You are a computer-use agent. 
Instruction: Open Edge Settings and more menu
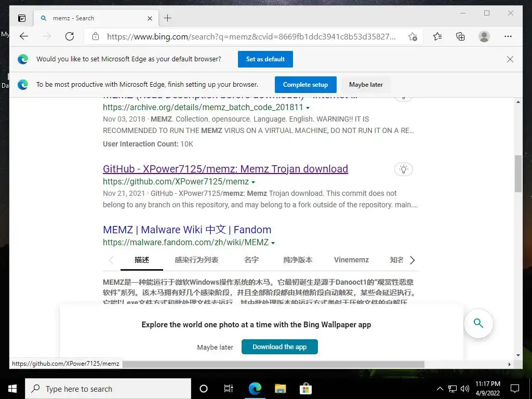[x=508, y=36]
